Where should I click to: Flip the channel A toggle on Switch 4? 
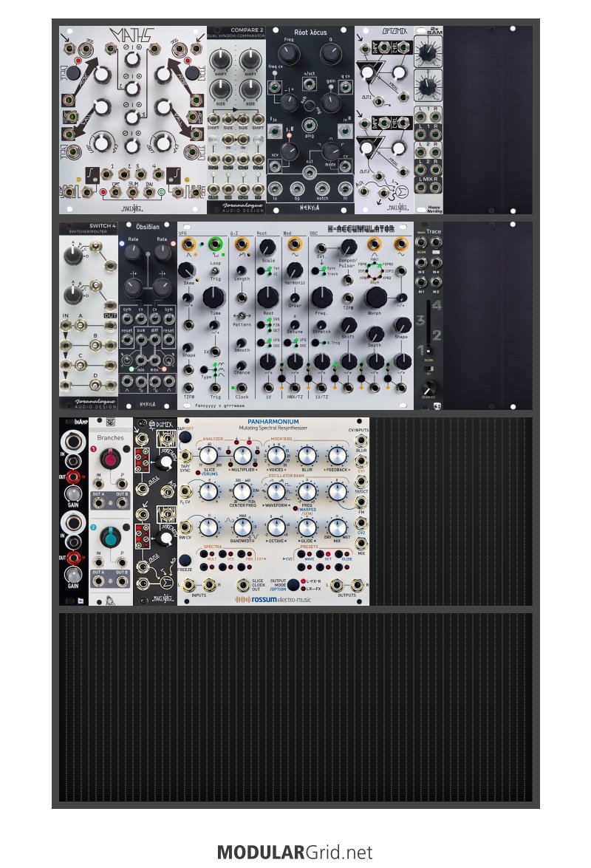tap(81, 326)
